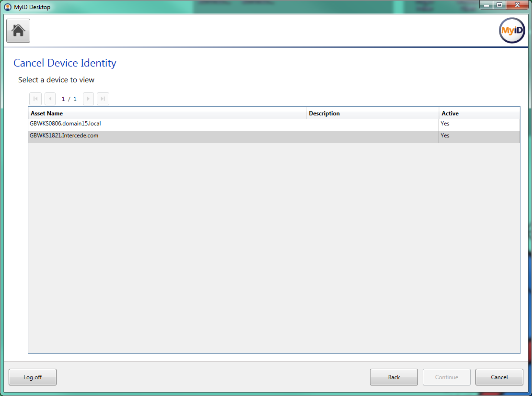This screenshot has height=396, width=532.
Task: Click the Continue button
Action: (446, 377)
